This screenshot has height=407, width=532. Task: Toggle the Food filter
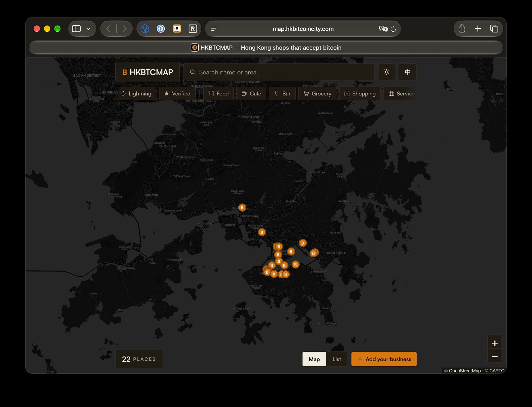click(219, 94)
